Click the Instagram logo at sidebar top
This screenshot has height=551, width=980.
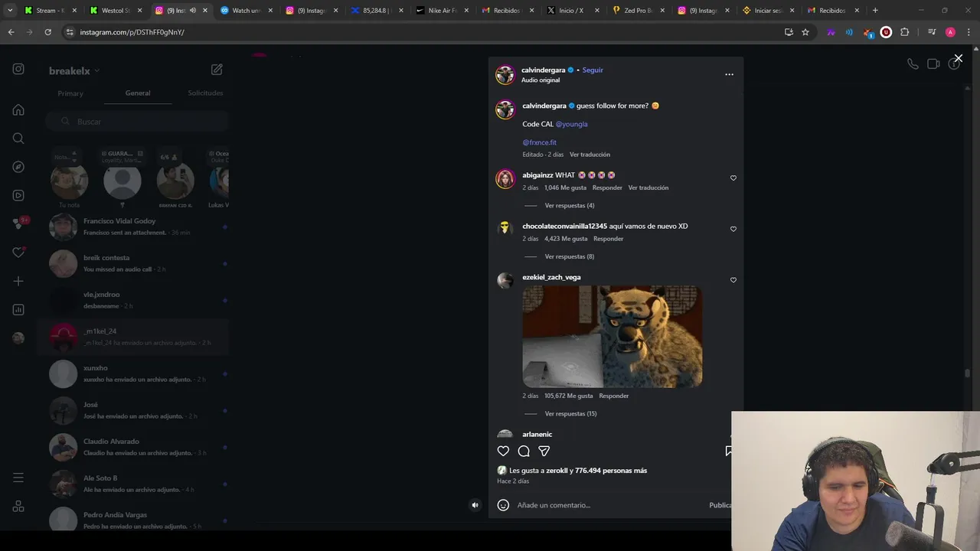pos(18,69)
